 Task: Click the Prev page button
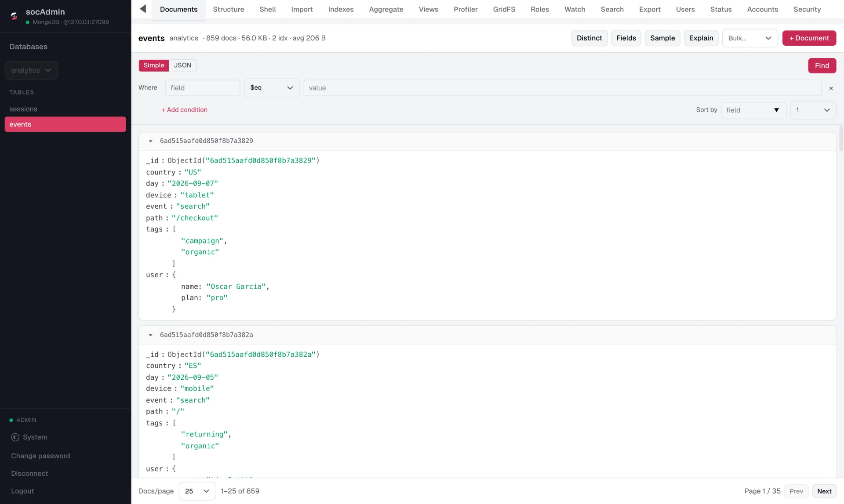796,491
